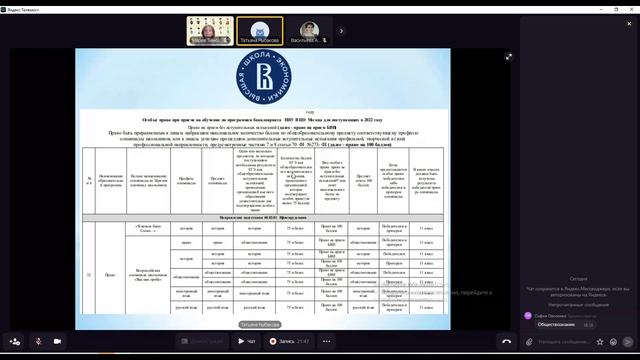The image size is (640, 360).
Task: Close the chat side panel
Action: [629, 24]
